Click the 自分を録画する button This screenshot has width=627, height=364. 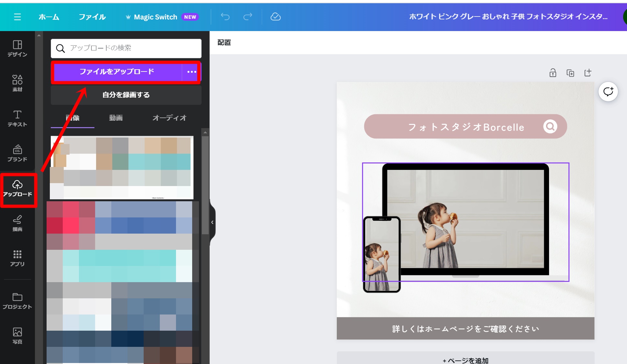click(x=126, y=95)
